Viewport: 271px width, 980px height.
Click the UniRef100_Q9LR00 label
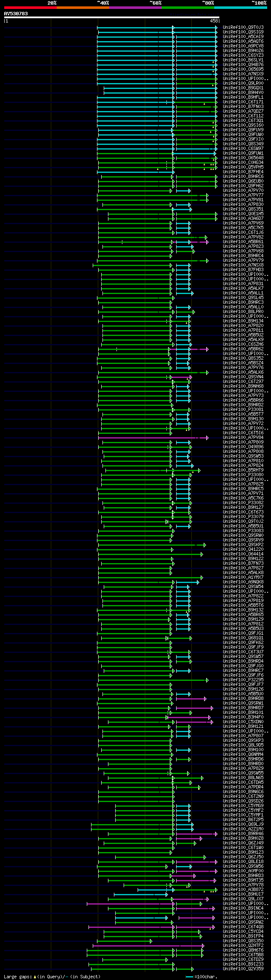(x=243, y=83)
